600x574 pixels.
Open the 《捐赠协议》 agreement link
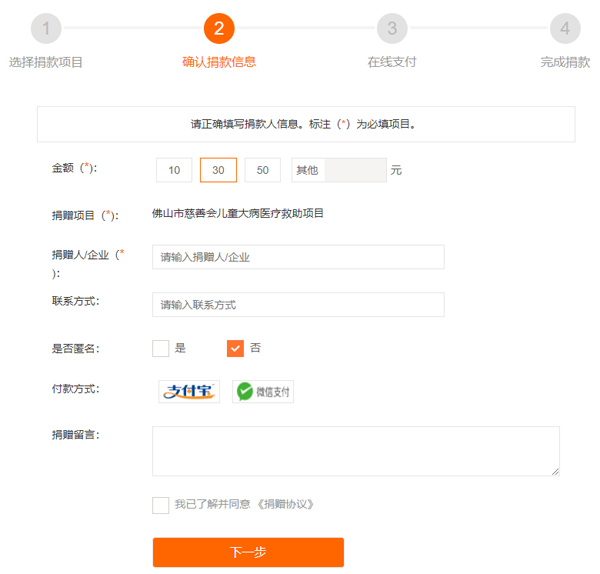[286, 505]
